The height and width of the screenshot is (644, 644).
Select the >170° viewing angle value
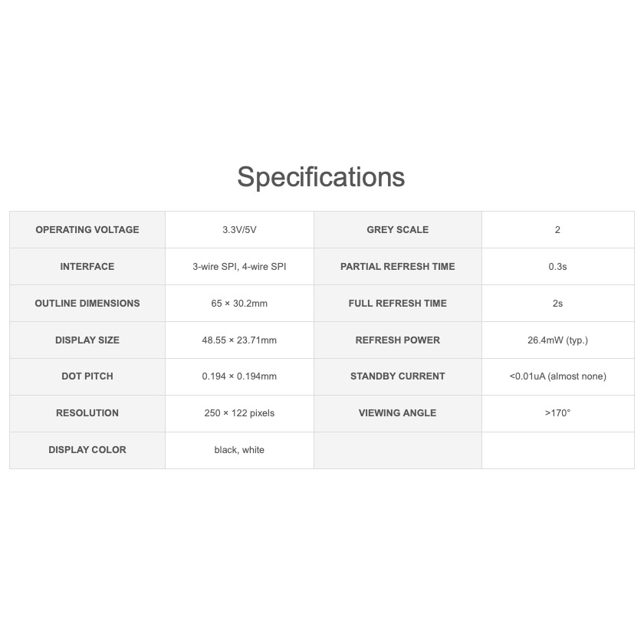558,413
